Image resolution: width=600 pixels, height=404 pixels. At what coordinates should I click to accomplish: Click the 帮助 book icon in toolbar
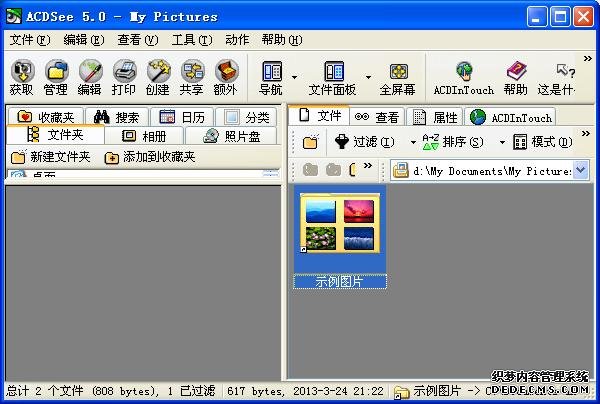point(516,71)
